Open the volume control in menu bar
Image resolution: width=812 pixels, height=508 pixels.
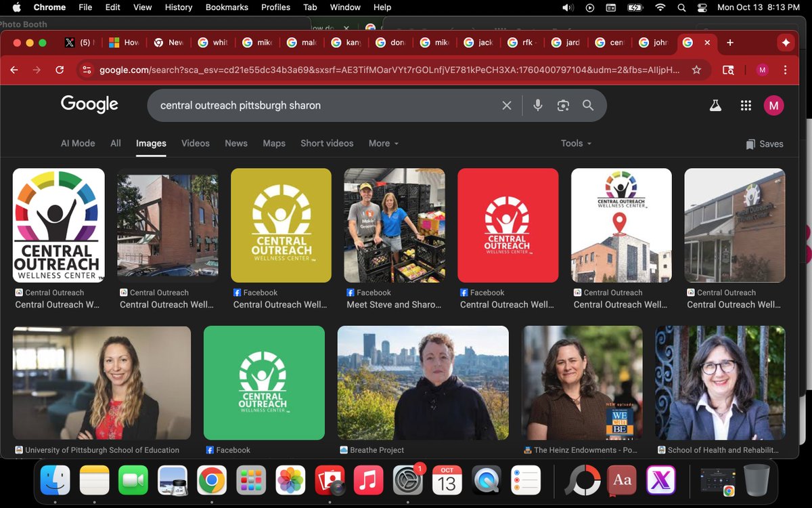[x=567, y=7]
